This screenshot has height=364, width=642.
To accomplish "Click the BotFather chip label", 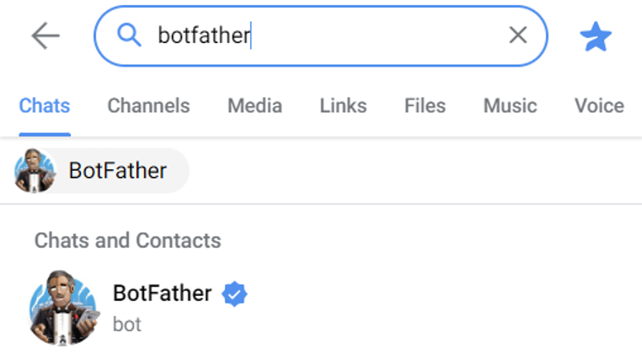I will pos(118,171).
